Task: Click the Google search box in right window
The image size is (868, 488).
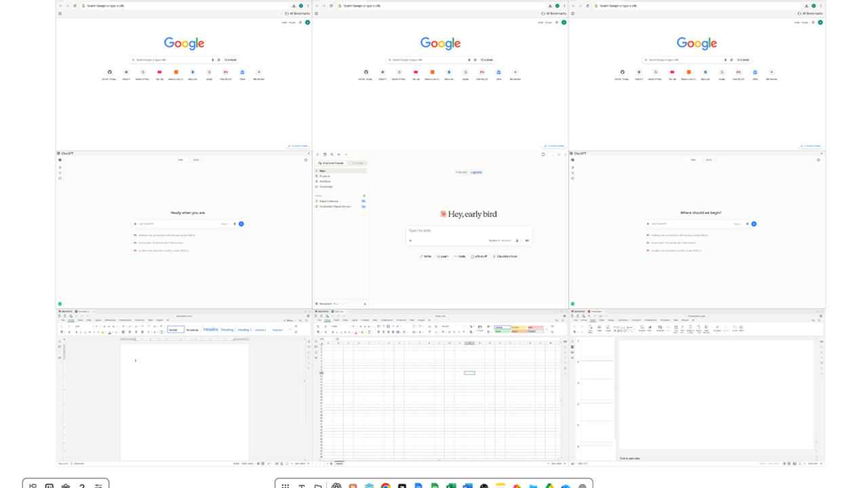Action: coord(697,60)
